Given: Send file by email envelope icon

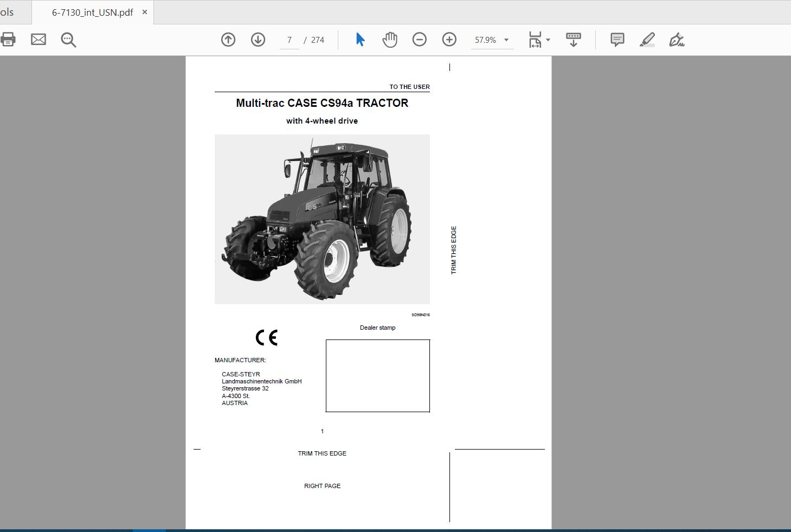Looking at the screenshot, I should coord(38,39).
